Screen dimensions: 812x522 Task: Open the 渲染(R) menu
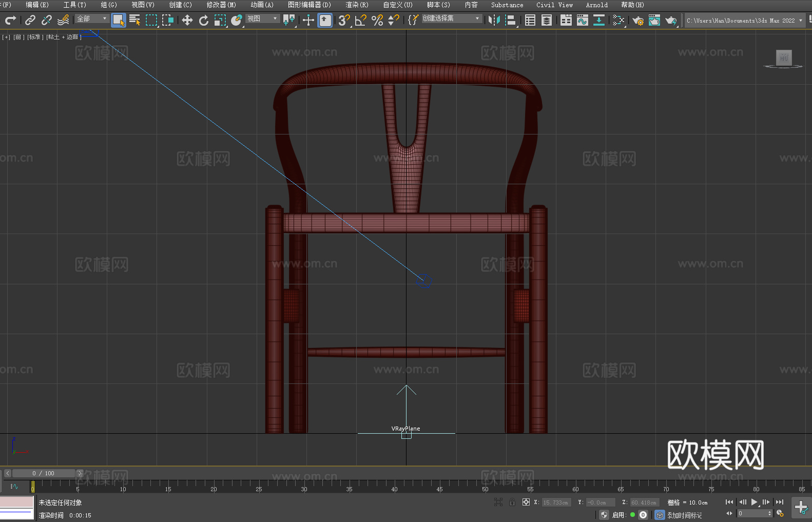click(x=357, y=5)
